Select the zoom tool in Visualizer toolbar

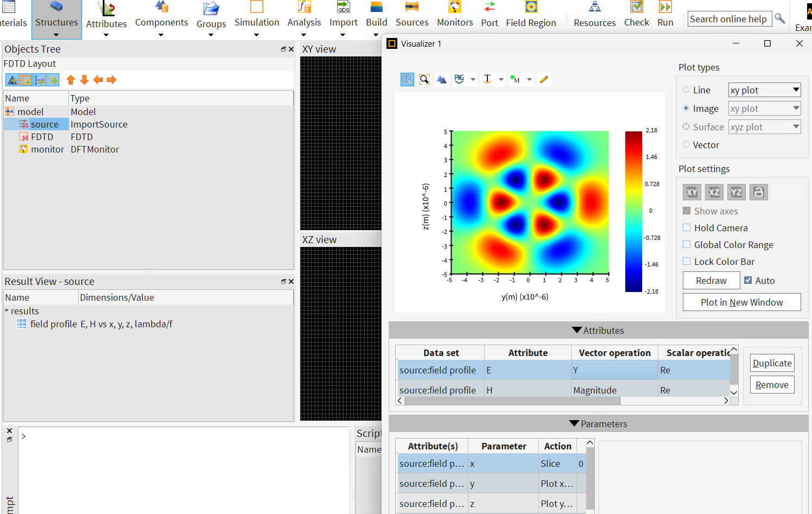coord(407,79)
